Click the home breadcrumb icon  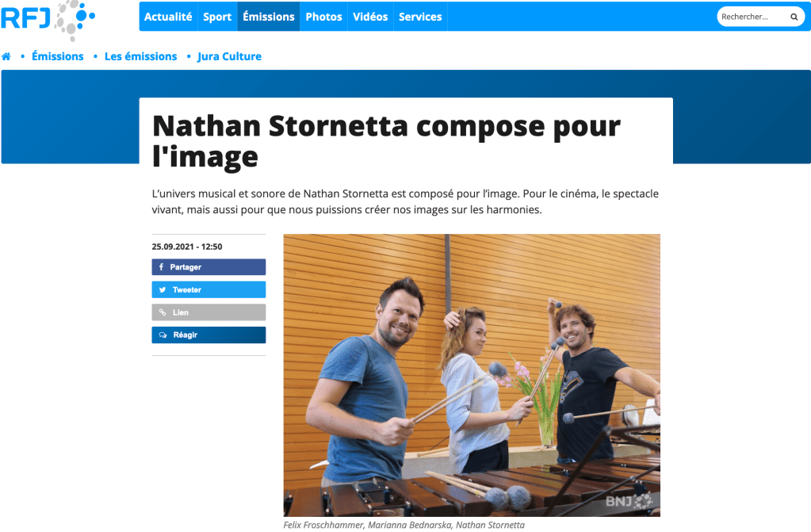click(x=6, y=56)
